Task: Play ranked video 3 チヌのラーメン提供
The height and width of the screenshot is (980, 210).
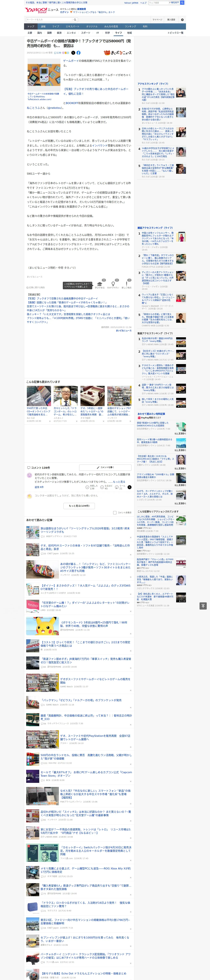Action: [x=181, y=369]
